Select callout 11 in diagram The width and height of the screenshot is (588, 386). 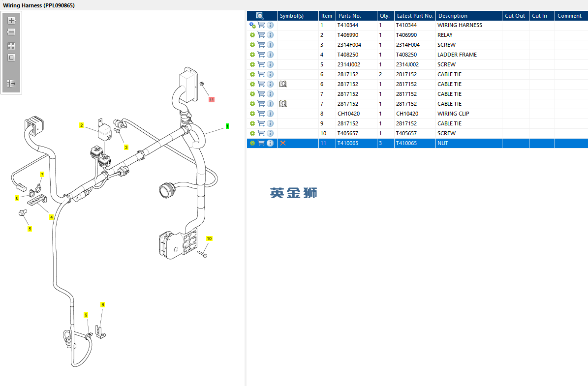click(212, 100)
